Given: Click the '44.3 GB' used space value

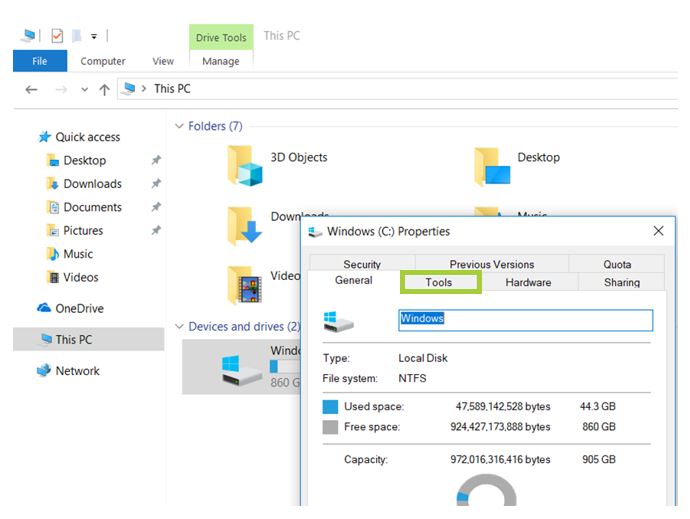Looking at the screenshot, I should tap(598, 406).
